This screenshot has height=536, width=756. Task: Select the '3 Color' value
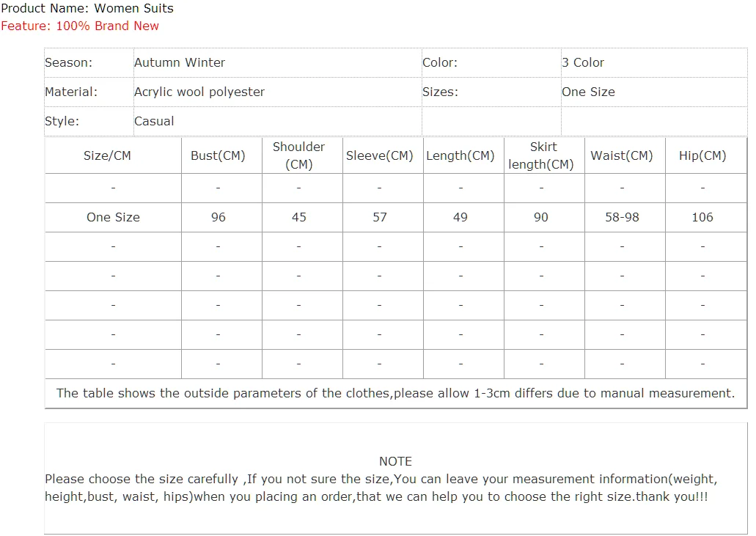click(583, 62)
